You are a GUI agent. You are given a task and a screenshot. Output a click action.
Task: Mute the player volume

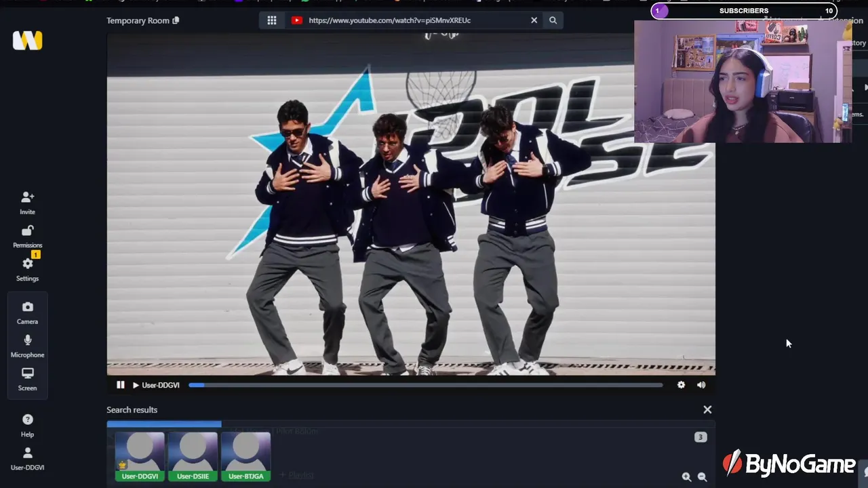701,385
